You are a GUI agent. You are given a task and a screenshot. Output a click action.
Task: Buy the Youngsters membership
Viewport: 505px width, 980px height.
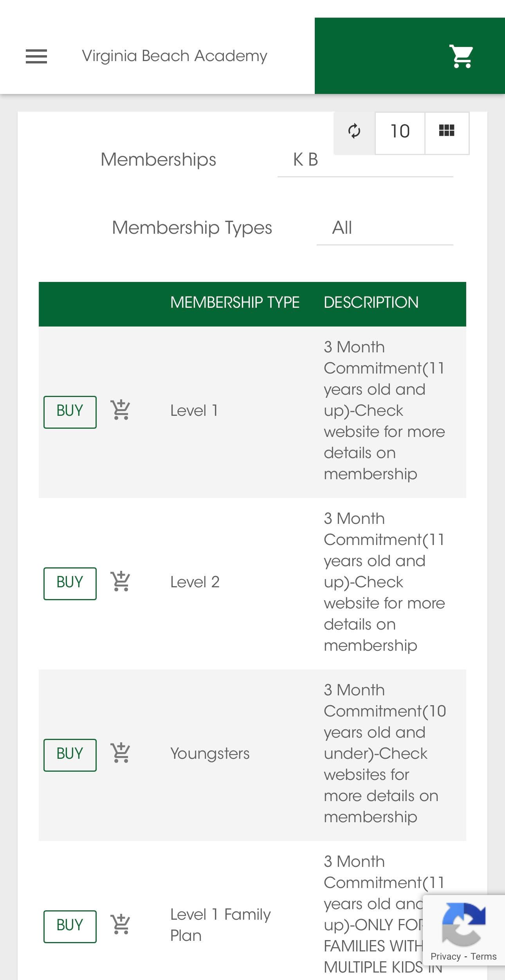70,754
